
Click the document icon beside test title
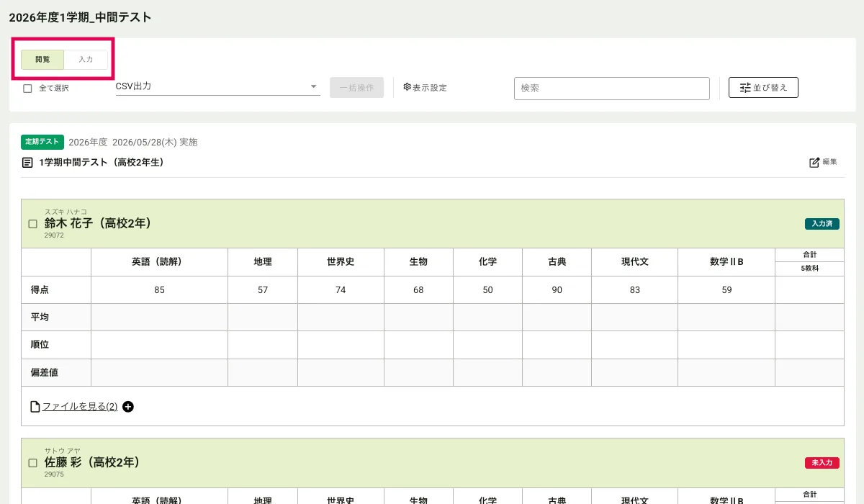tap(27, 163)
